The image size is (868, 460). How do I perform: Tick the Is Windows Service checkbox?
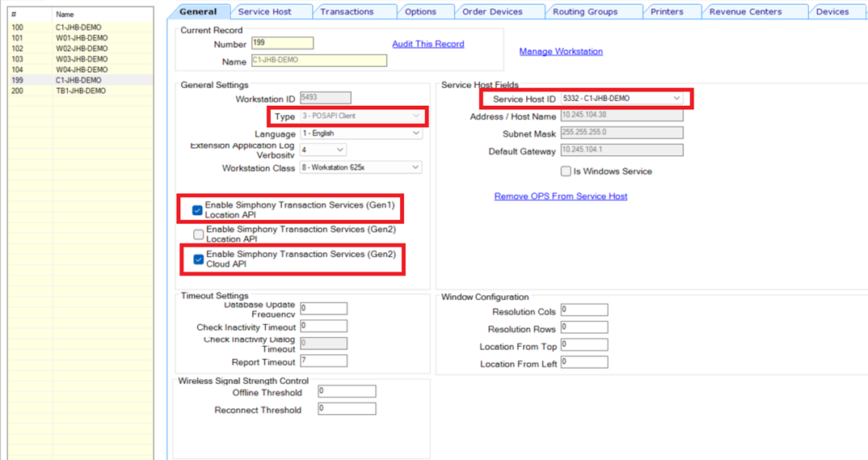566,171
